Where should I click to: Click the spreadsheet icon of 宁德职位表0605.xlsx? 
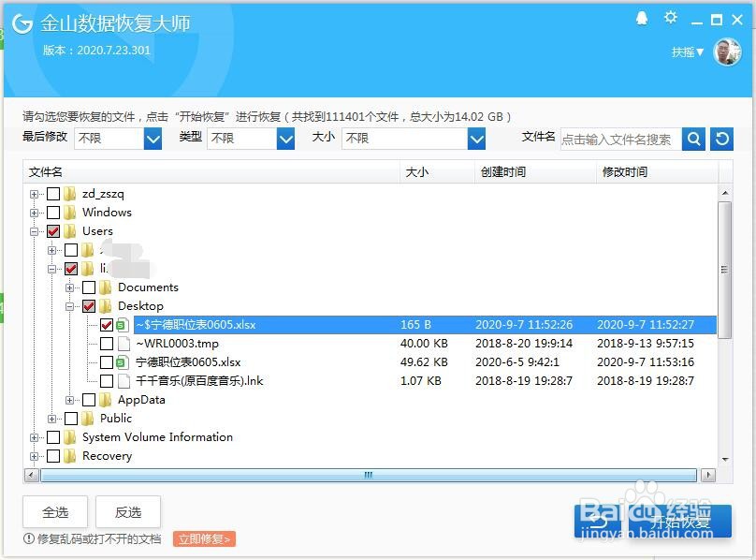tap(124, 362)
